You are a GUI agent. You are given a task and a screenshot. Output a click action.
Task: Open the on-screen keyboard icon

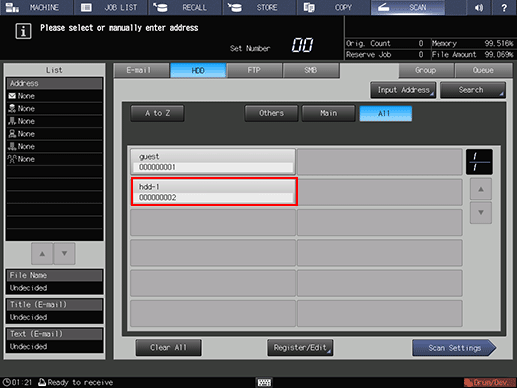(x=264, y=382)
